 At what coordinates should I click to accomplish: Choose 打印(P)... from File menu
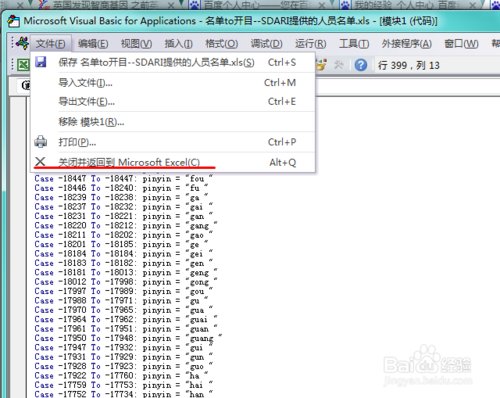point(173,142)
